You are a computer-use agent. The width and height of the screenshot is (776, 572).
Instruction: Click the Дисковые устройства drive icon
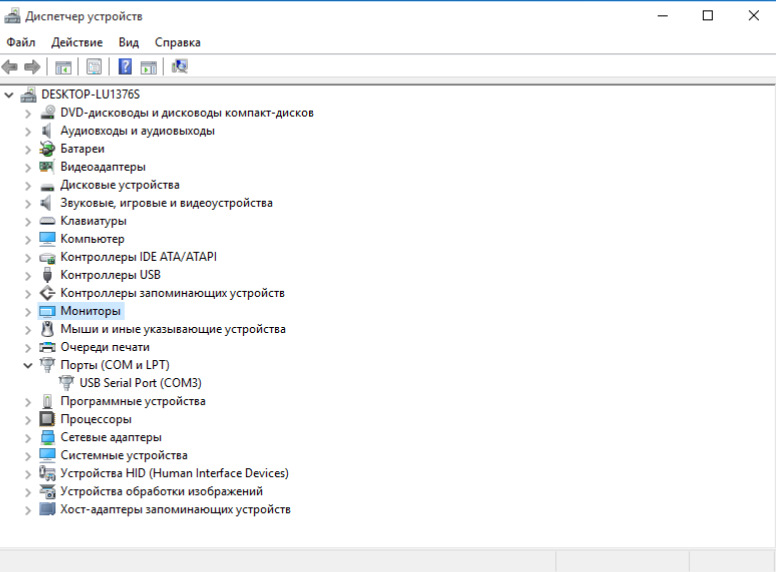48,187
